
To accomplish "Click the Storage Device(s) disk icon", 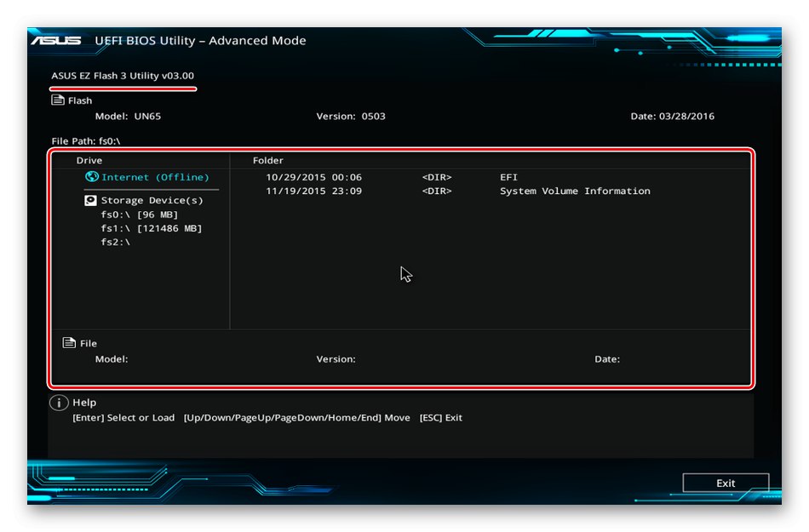I will point(90,200).
